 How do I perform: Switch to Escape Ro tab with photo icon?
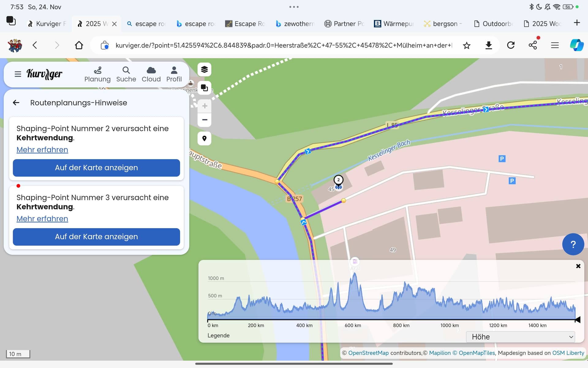click(x=246, y=24)
